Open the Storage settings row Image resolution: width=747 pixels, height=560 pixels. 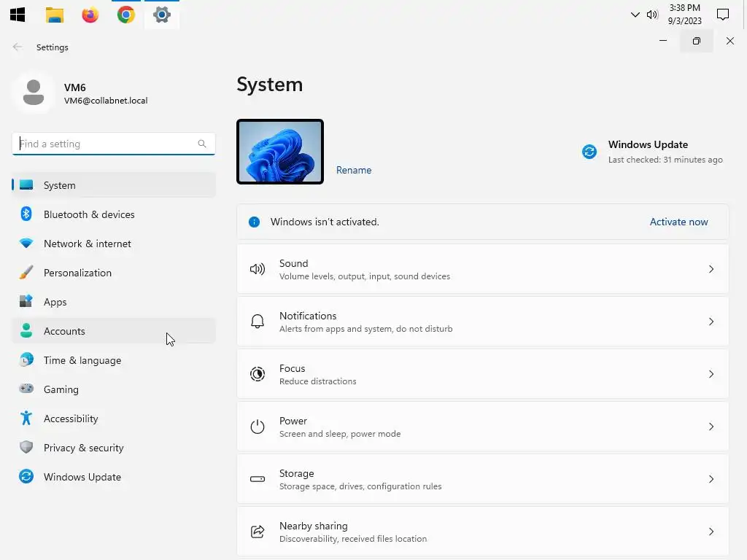(x=483, y=479)
